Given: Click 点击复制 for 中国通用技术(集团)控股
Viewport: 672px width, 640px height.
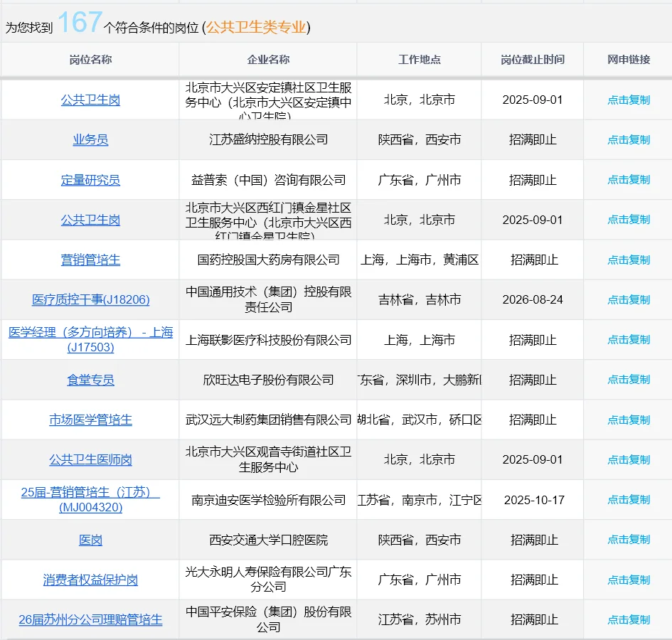Looking at the screenshot, I should click(x=629, y=299).
